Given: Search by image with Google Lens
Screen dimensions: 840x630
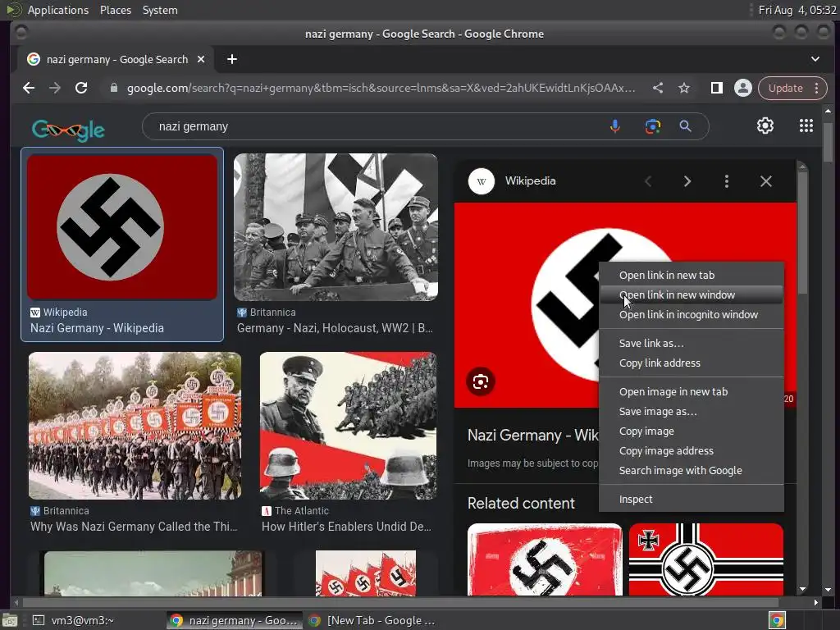Looking at the screenshot, I should tap(652, 126).
